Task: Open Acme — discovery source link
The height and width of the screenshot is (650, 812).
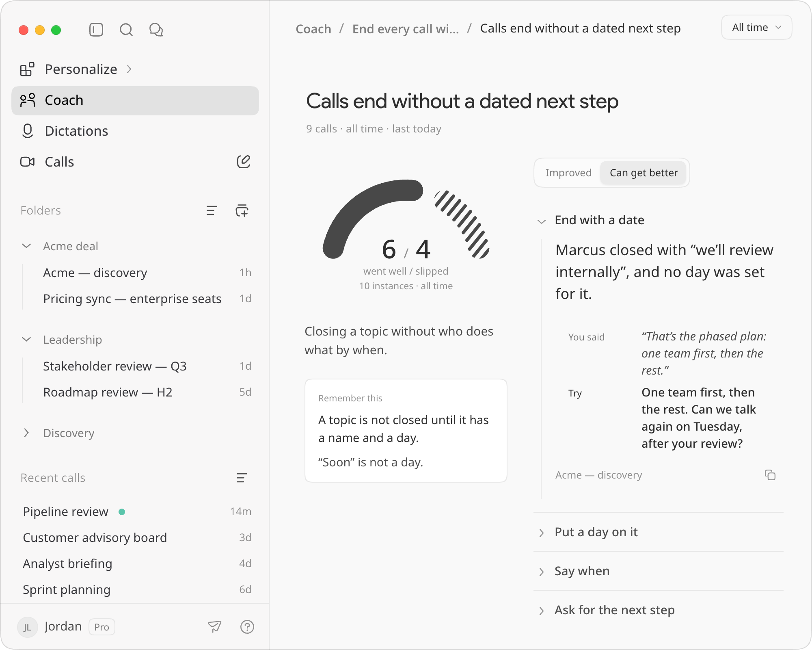Action: [599, 475]
